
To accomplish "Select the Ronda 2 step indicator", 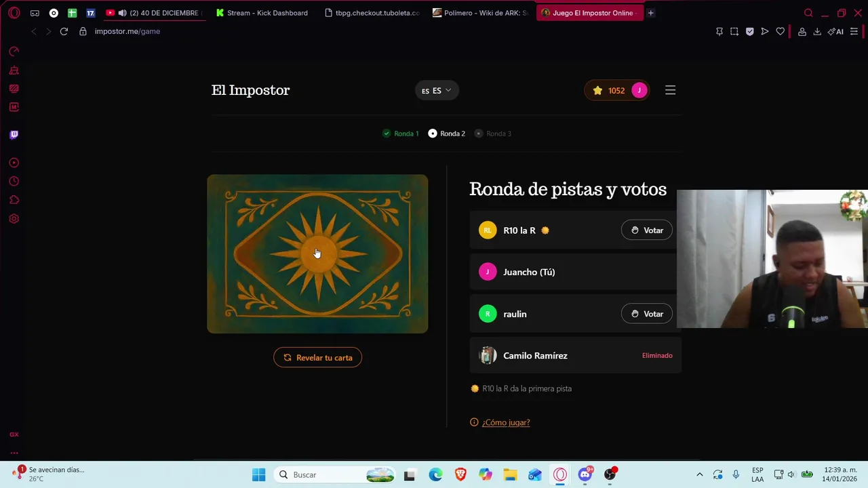I will click(446, 134).
